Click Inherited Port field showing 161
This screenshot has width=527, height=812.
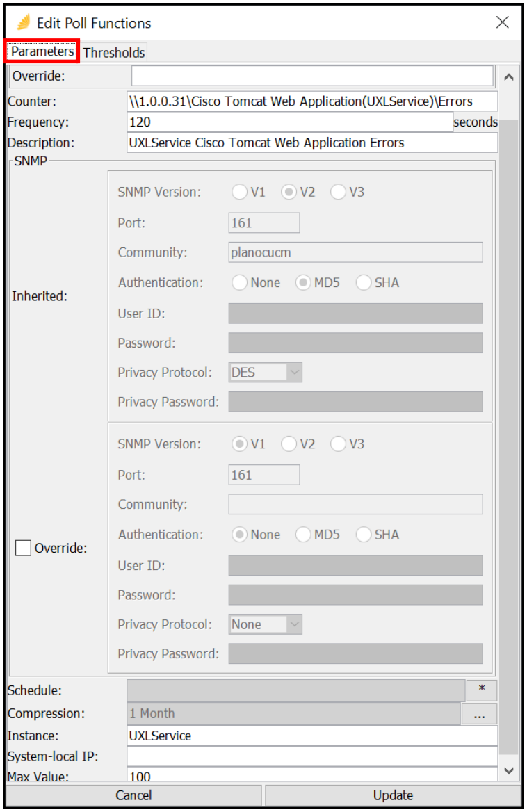pyautogui.click(x=264, y=222)
